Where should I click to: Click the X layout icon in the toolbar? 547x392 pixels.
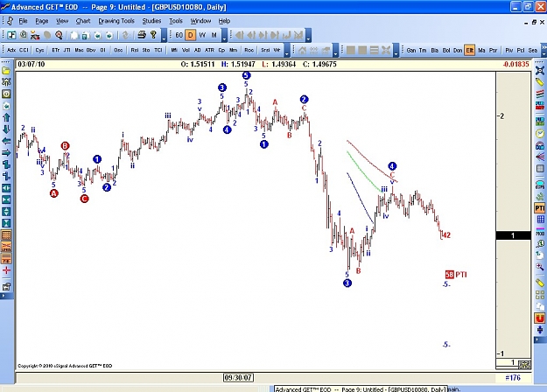(386, 50)
